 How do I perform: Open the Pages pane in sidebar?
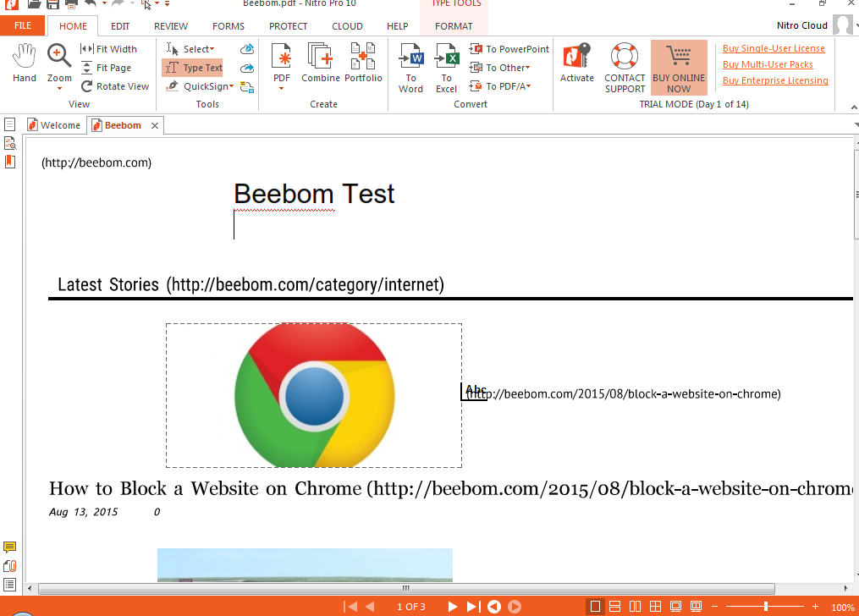coord(10,125)
